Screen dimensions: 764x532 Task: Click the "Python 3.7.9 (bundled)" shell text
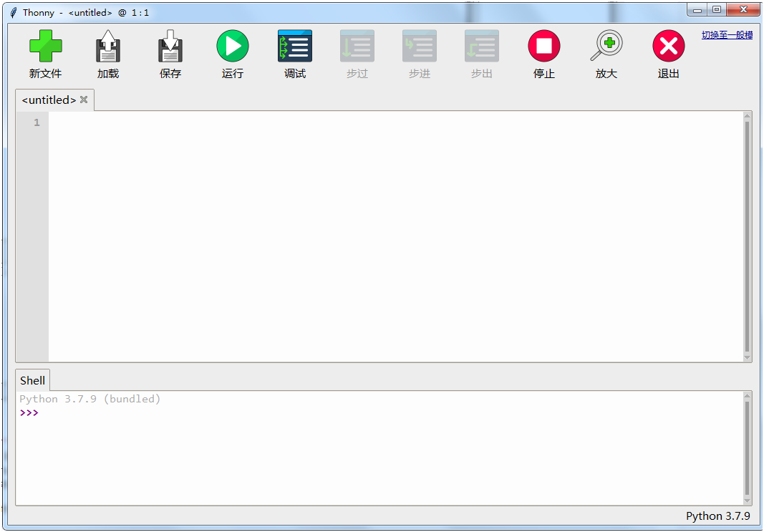(90, 399)
